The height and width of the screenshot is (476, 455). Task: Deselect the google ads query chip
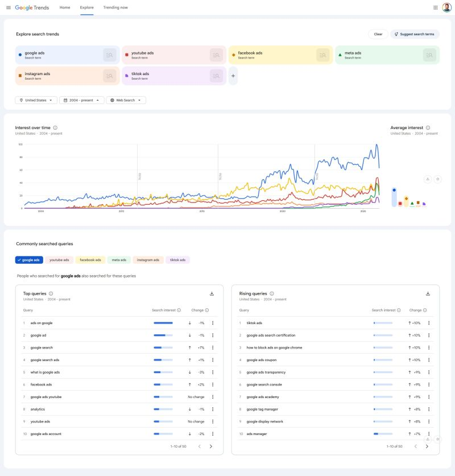click(x=29, y=260)
